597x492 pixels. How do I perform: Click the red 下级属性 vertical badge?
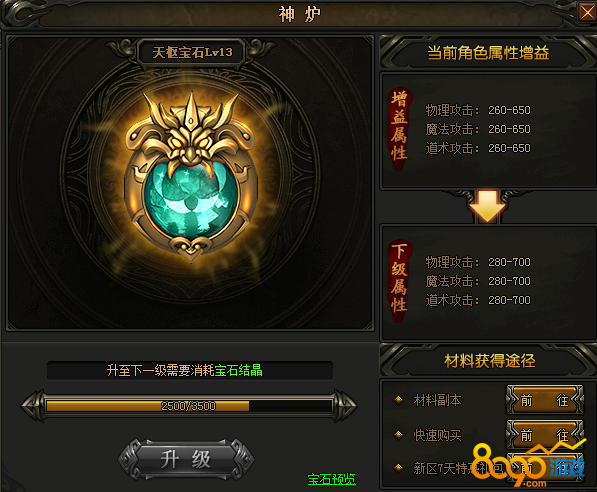coord(399,281)
